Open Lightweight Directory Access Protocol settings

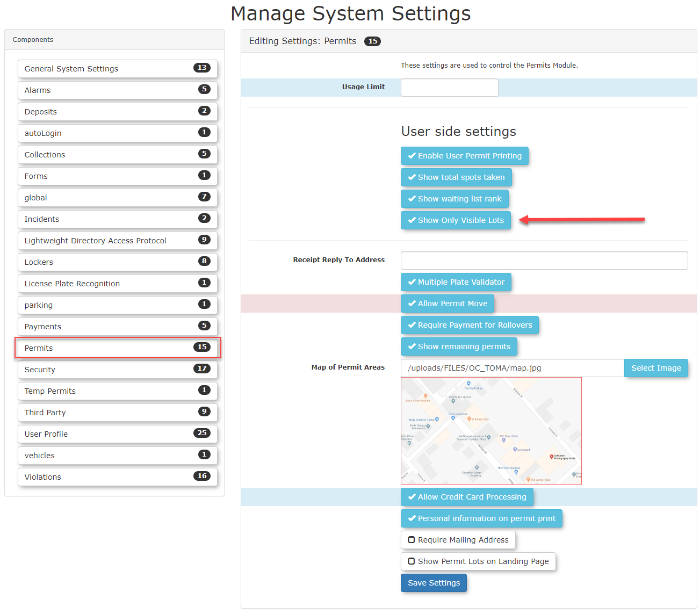(118, 241)
